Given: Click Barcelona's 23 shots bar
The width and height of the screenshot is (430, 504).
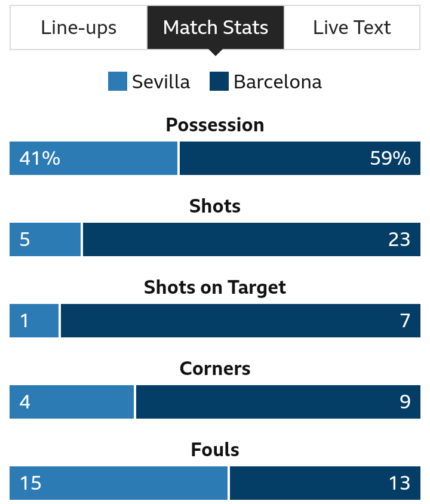Looking at the screenshot, I should coord(251,239).
